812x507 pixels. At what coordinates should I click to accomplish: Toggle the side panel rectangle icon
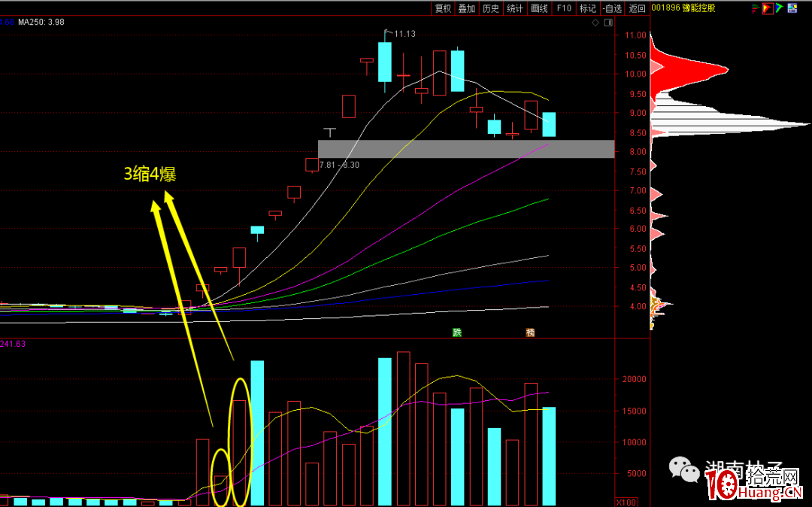[x=607, y=23]
